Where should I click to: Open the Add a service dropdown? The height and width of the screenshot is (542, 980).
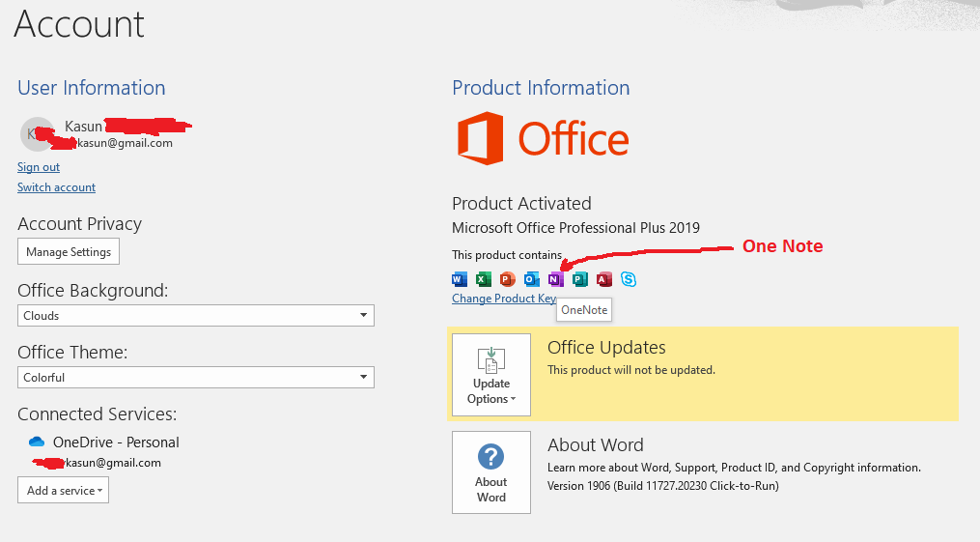click(x=63, y=490)
